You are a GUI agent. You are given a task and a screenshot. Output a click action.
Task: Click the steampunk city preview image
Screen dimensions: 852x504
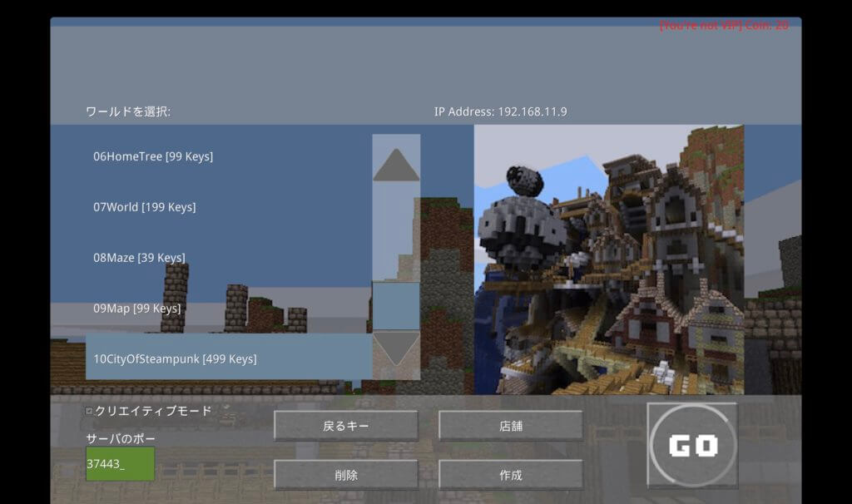pyautogui.click(x=608, y=259)
